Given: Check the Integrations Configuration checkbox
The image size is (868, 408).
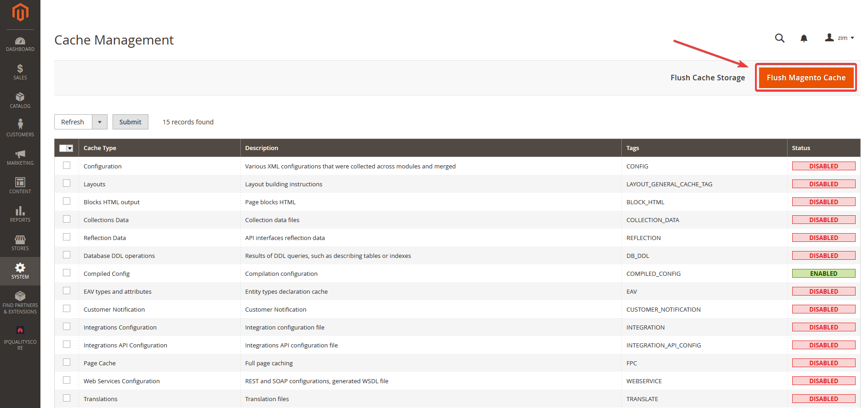Looking at the screenshot, I should click(x=67, y=326).
